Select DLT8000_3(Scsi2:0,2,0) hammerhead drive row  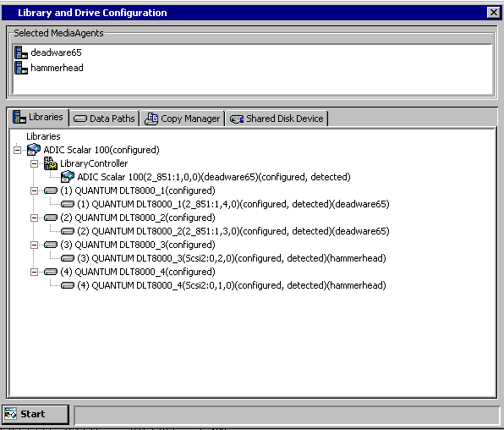[232, 258]
